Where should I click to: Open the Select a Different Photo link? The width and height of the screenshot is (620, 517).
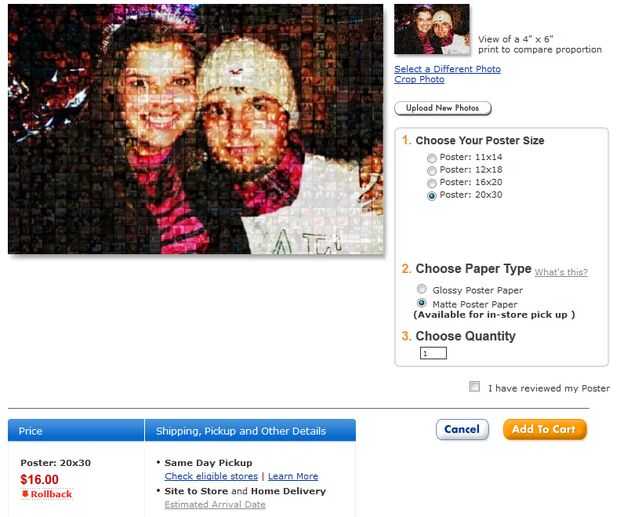click(448, 69)
